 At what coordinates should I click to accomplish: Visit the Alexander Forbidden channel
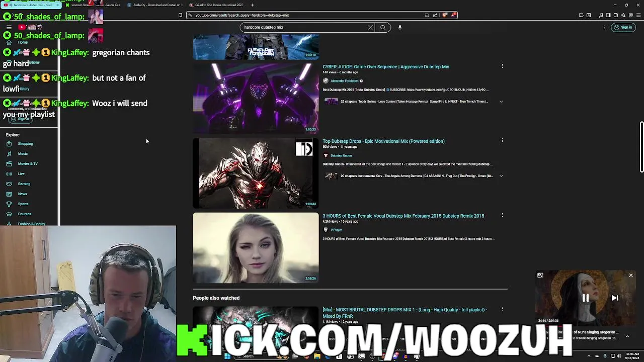pos(344,81)
